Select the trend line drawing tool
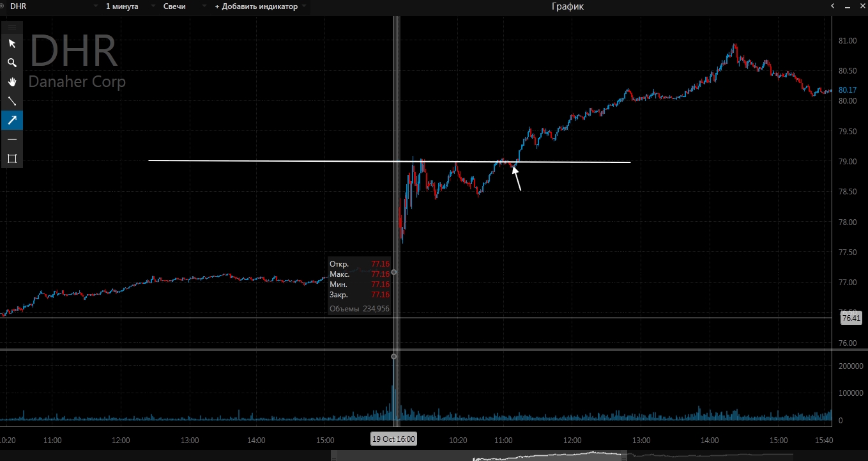Viewport: 868px width, 461px height. click(x=12, y=101)
